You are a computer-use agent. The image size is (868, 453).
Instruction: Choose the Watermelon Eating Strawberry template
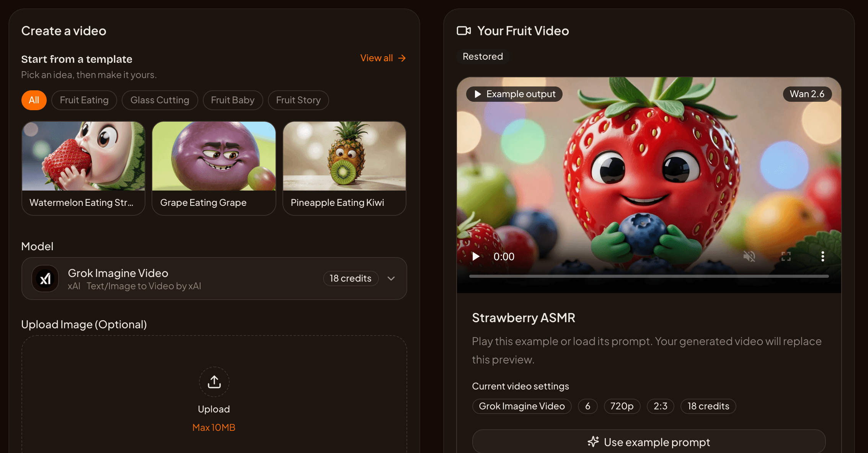coord(83,168)
